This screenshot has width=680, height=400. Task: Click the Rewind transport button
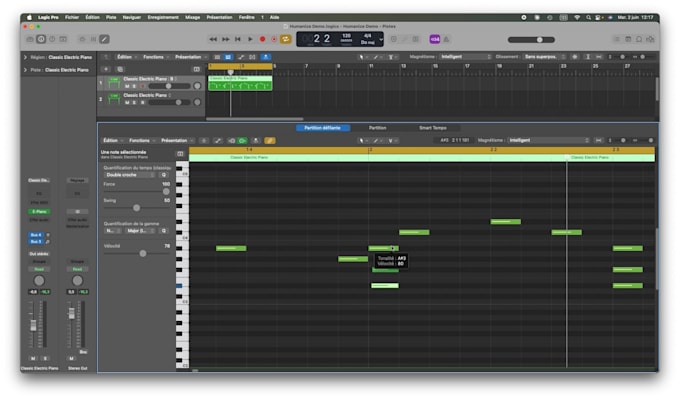[213, 39]
